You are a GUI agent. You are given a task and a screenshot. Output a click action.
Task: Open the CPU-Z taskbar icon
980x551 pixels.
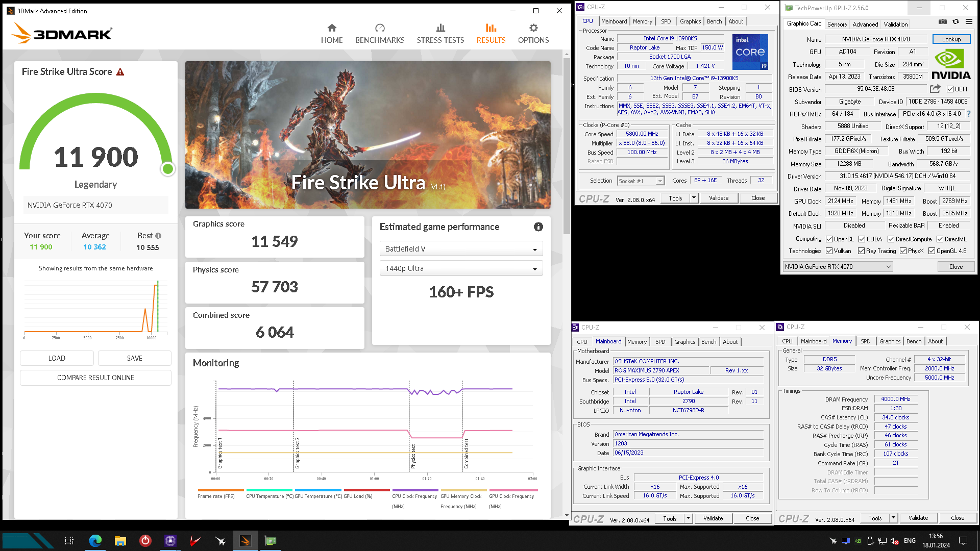(x=170, y=541)
